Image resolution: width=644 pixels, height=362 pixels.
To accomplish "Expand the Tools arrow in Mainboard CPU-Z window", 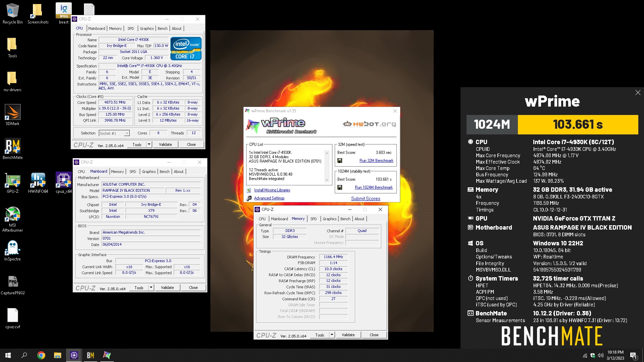I will pos(151,288).
